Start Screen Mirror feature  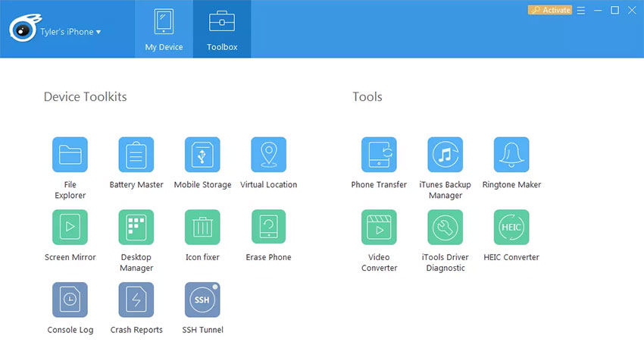point(70,228)
